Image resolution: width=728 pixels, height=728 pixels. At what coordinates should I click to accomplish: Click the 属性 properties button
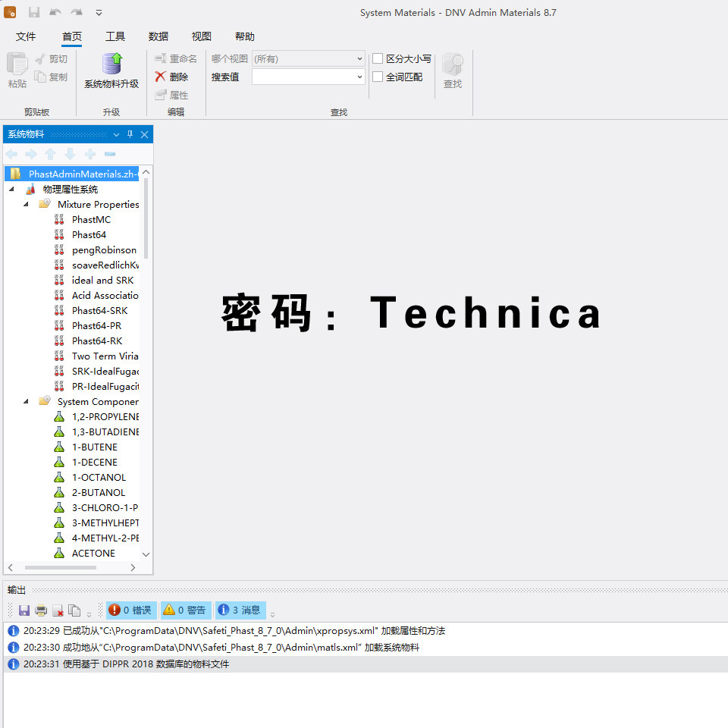pyautogui.click(x=172, y=96)
